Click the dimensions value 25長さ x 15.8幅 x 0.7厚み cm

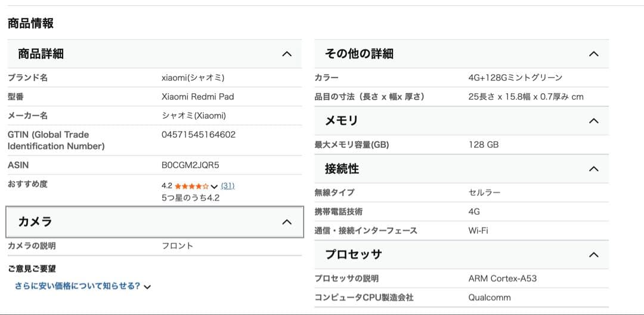[526, 97]
